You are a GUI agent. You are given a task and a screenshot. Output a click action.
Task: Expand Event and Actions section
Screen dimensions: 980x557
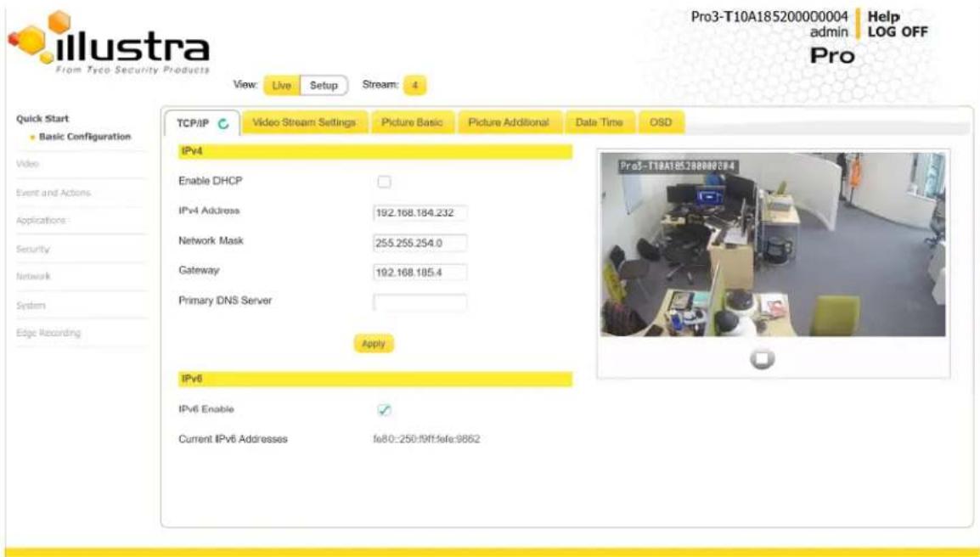click(54, 193)
